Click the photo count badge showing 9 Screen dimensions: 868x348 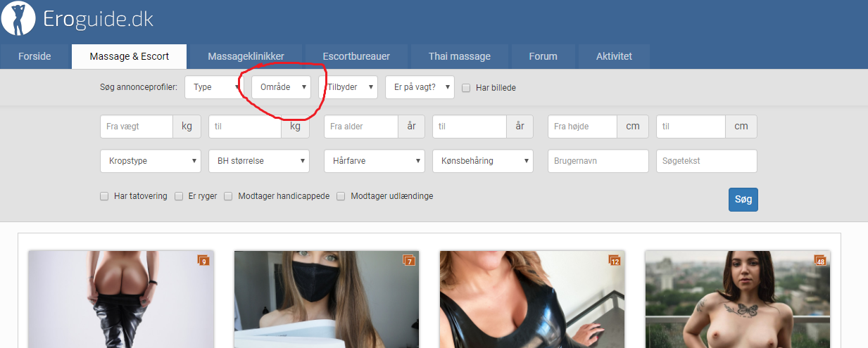click(x=203, y=261)
